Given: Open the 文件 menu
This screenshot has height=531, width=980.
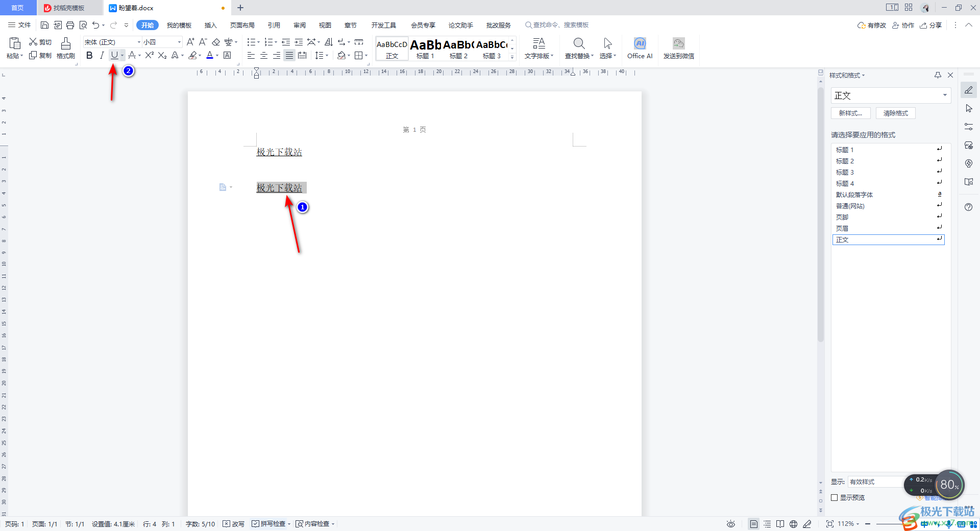Looking at the screenshot, I should pyautogui.click(x=19, y=25).
